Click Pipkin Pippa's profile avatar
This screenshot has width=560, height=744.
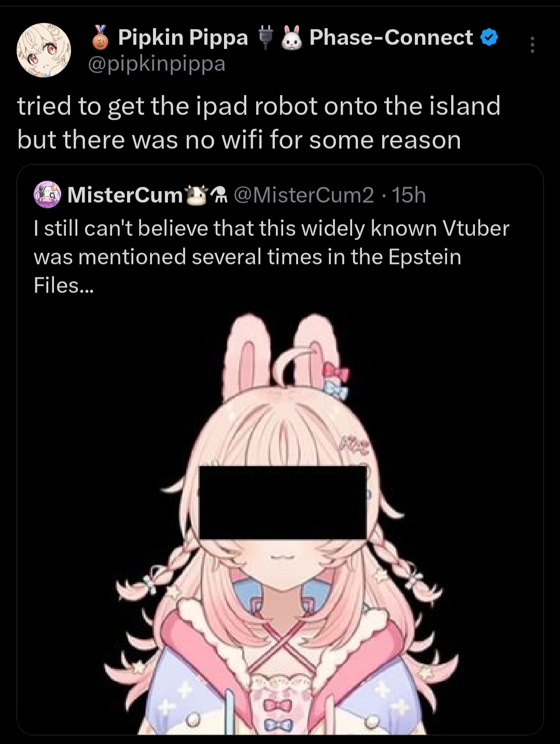(x=44, y=50)
